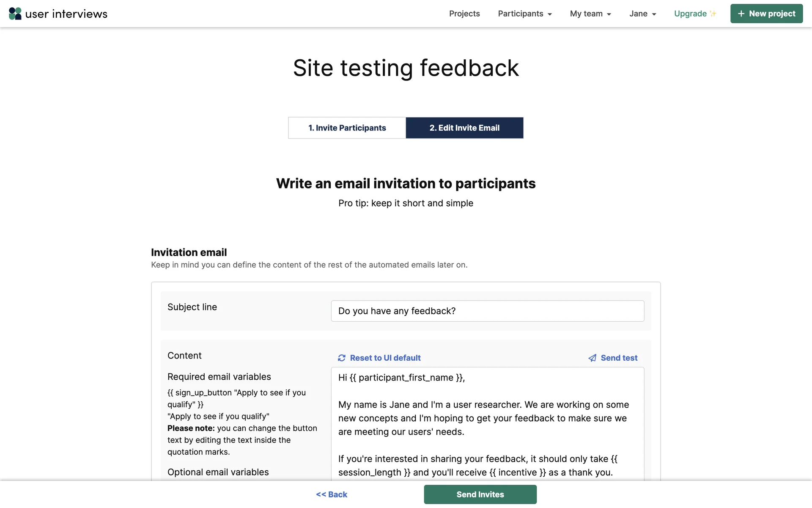Click the Reset to UI default refresh icon
Screen dimensions: 812x508
click(x=342, y=358)
